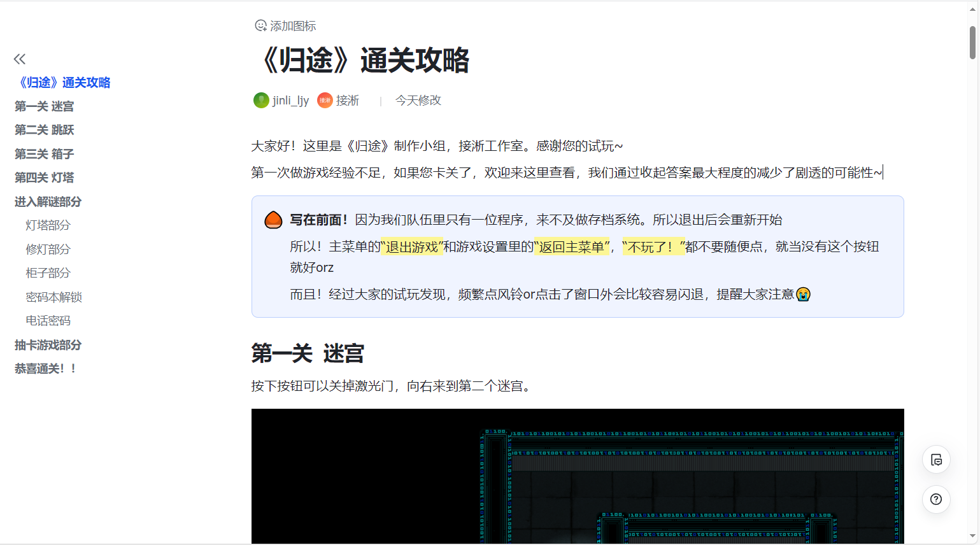980x545 pixels.
Task: Click the add icon smiley button
Action: [x=261, y=26]
